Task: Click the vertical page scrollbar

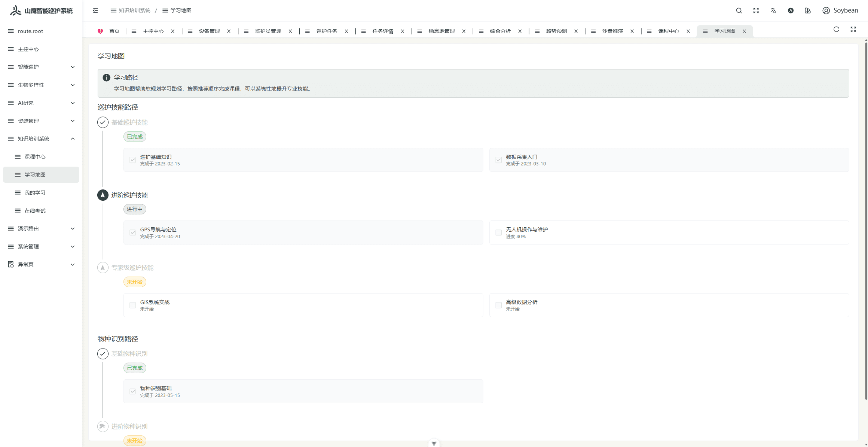Action: point(866,221)
